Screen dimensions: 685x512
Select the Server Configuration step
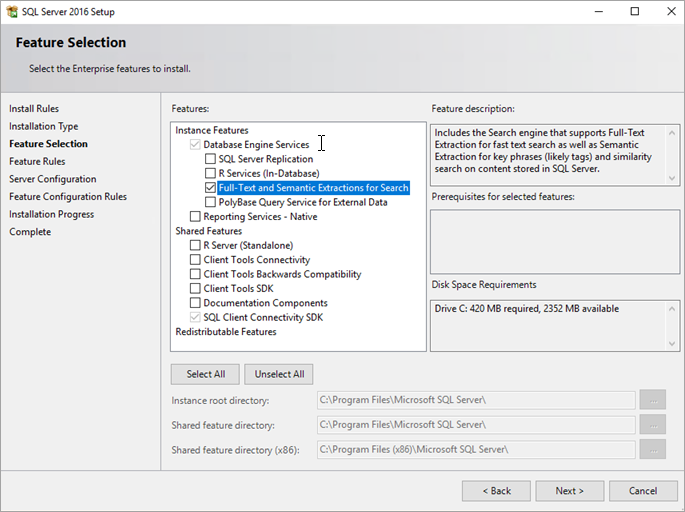[x=53, y=179]
